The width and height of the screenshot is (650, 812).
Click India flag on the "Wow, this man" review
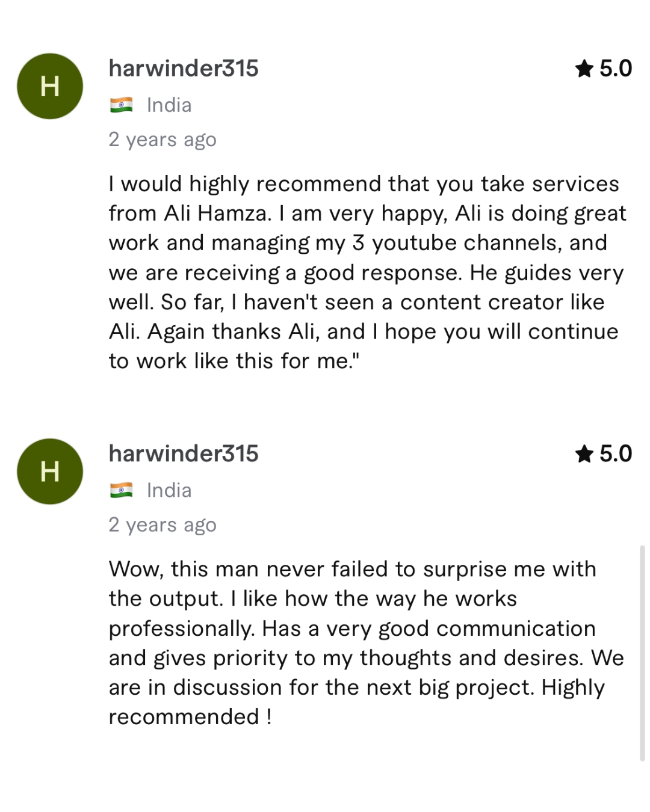click(121, 491)
